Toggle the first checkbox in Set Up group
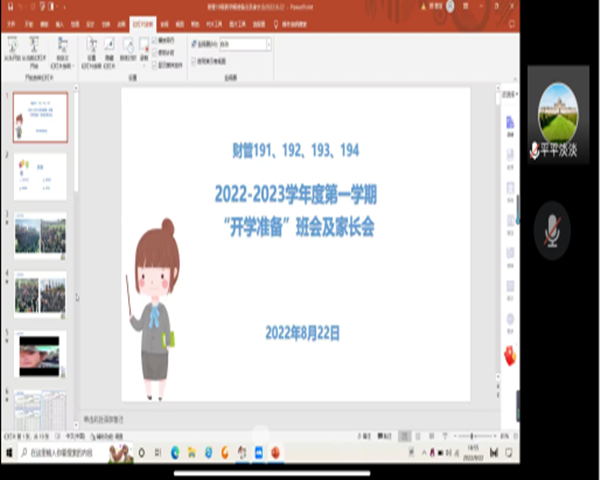 pos(155,39)
